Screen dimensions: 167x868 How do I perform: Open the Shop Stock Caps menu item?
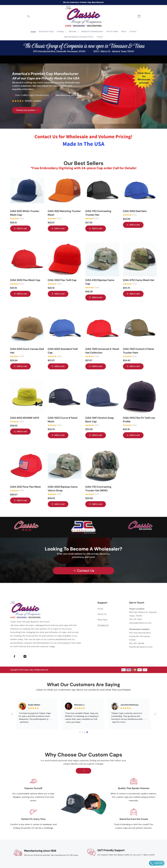coord(46,32)
